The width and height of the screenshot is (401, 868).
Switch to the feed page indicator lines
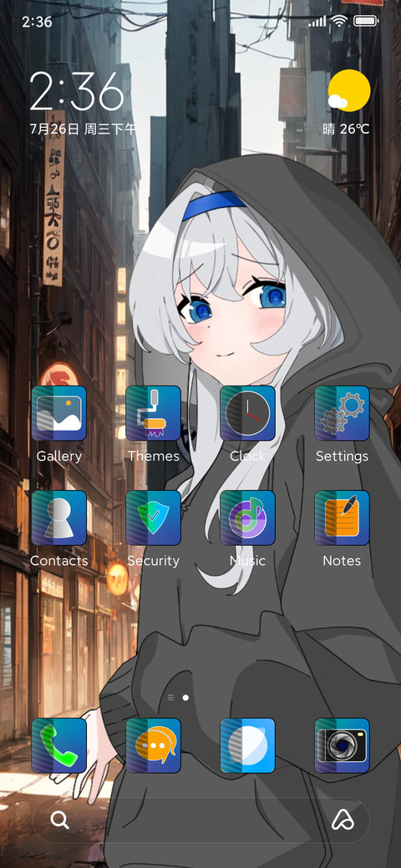[x=170, y=698]
